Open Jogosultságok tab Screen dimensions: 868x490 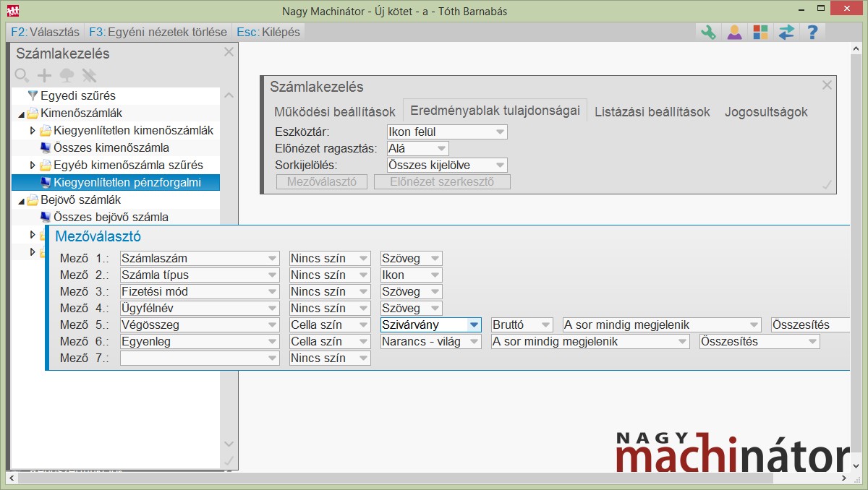click(766, 112)
